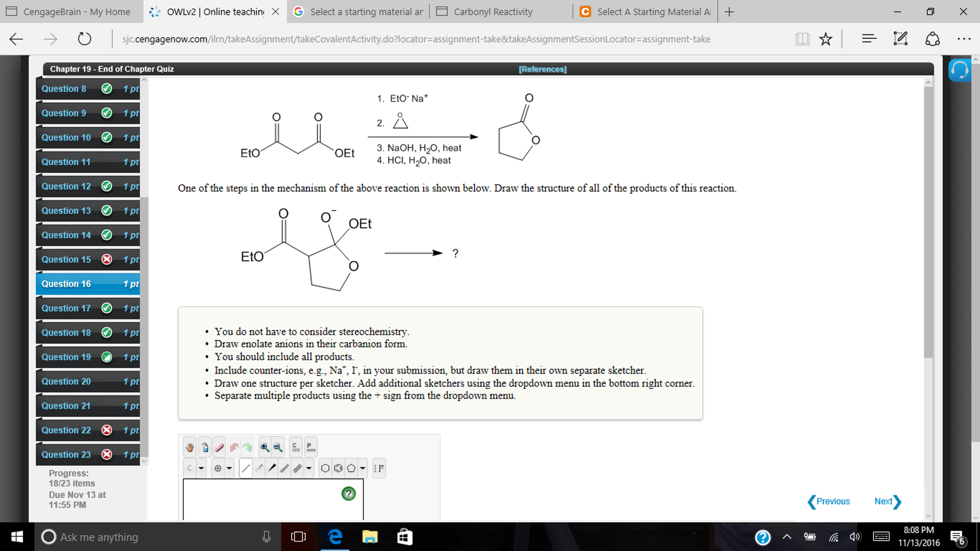This screenshot has width=980, height=551.
Task: Click the bracket charge tool
Action: click(x=379, y=468)
